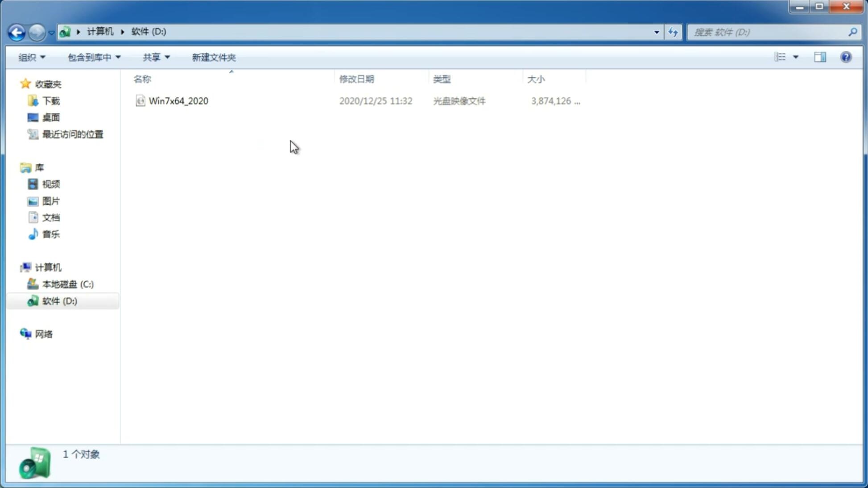This screenshot has height=488, width=868.
Task: Open the 下载 (Downloads) folder
Action: pyautogui.click(x=51, y=100)
